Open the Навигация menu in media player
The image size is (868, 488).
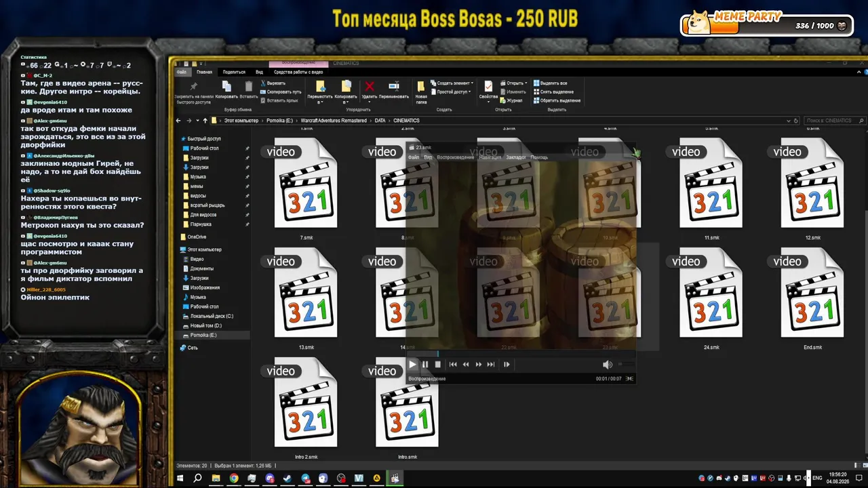coord(490,157)
